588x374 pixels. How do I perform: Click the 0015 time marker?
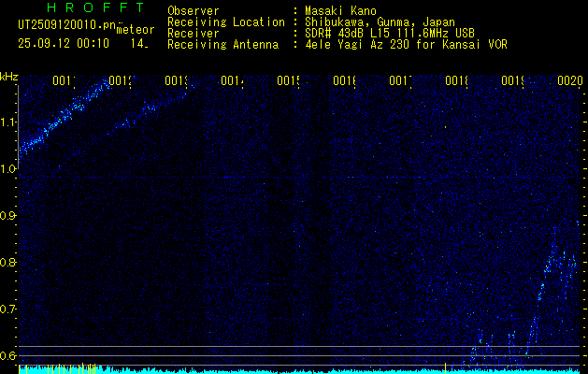[288, 80]
